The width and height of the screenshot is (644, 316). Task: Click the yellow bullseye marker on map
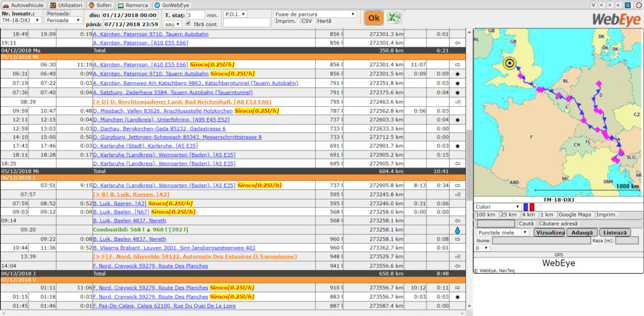(x=510, y=63)
